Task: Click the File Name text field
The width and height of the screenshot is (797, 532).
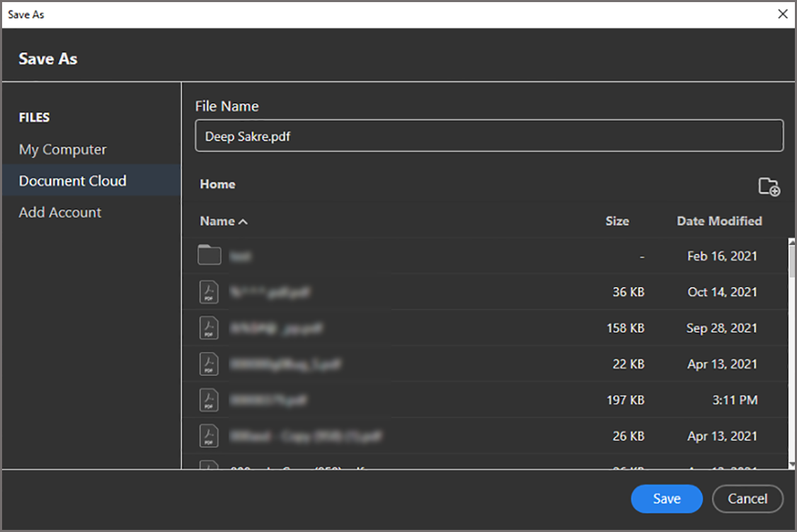Action: click(488, 137)
